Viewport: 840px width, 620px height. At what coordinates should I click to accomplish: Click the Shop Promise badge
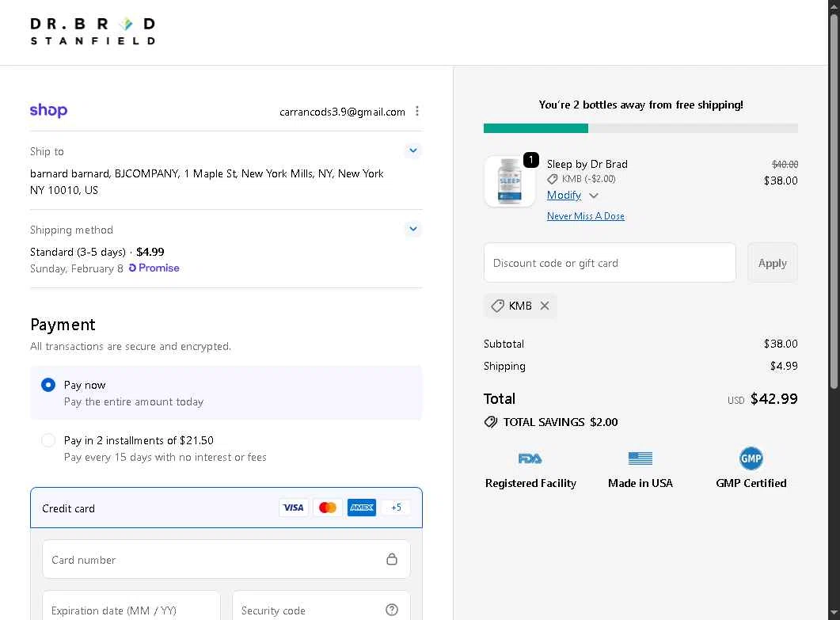154,268
